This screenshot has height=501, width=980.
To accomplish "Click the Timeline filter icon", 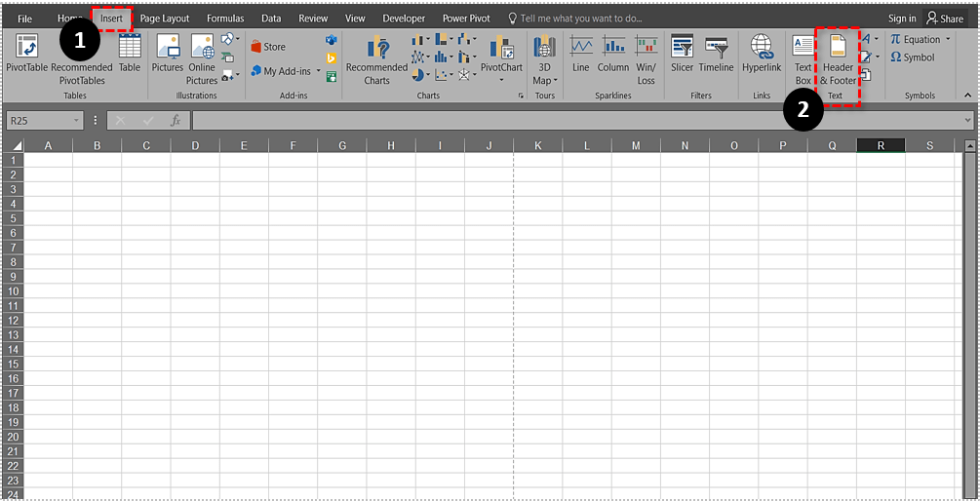I will point(716,55).
